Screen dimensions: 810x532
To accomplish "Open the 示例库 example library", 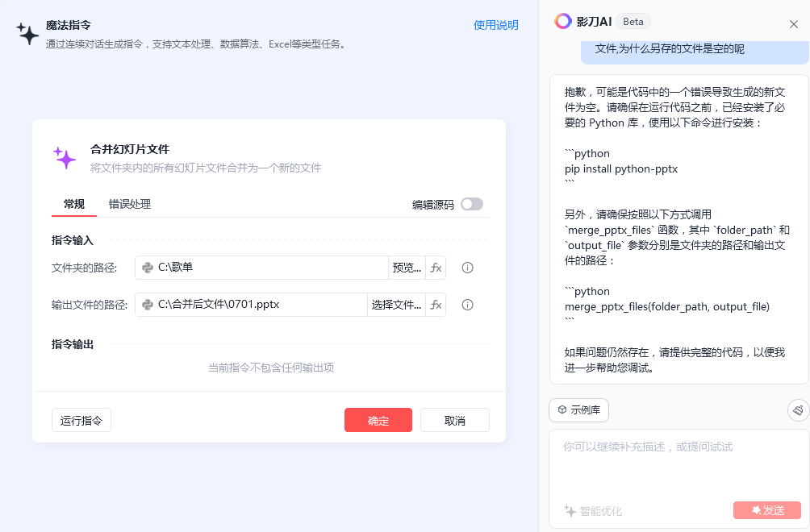I will (578, 410).
